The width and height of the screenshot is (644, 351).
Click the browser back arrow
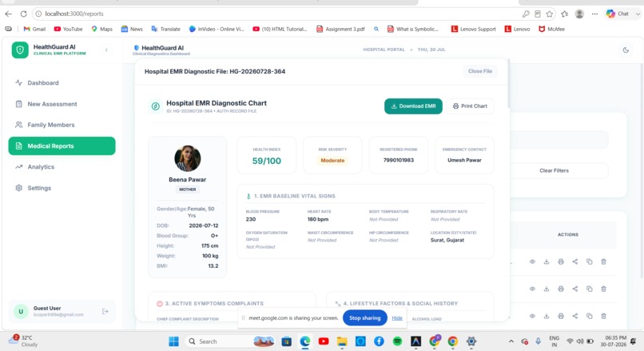click(x=9, y=14)
